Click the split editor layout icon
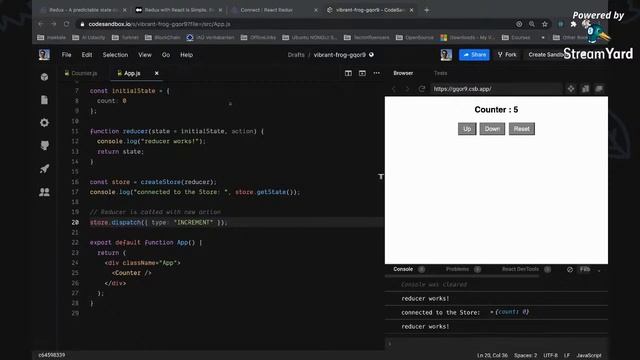 point(348,73)
